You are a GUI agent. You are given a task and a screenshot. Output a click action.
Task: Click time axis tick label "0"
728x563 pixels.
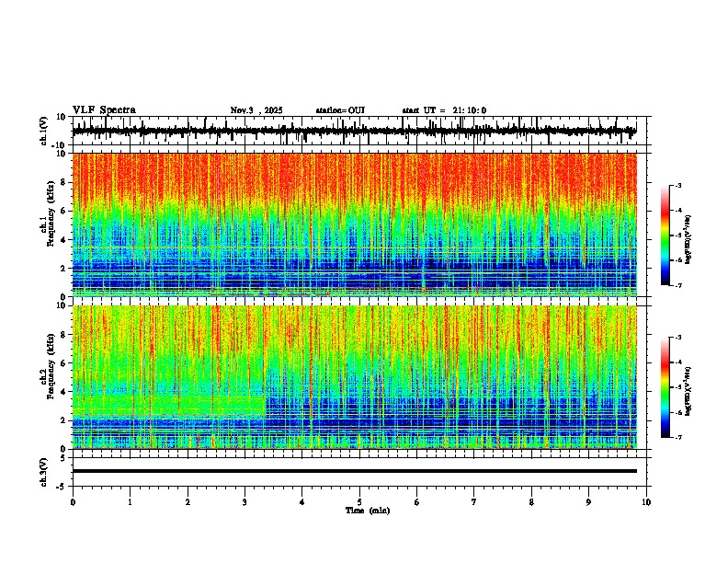(73, 502)
